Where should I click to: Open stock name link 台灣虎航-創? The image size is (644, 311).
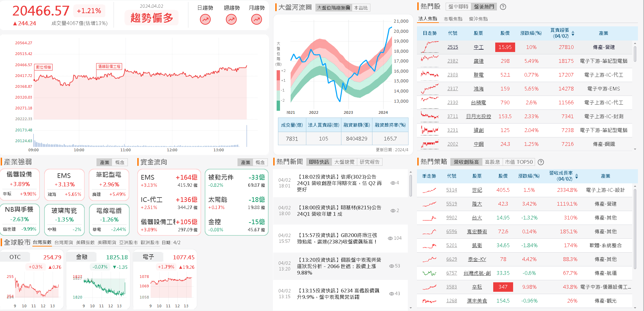(477, 273)
